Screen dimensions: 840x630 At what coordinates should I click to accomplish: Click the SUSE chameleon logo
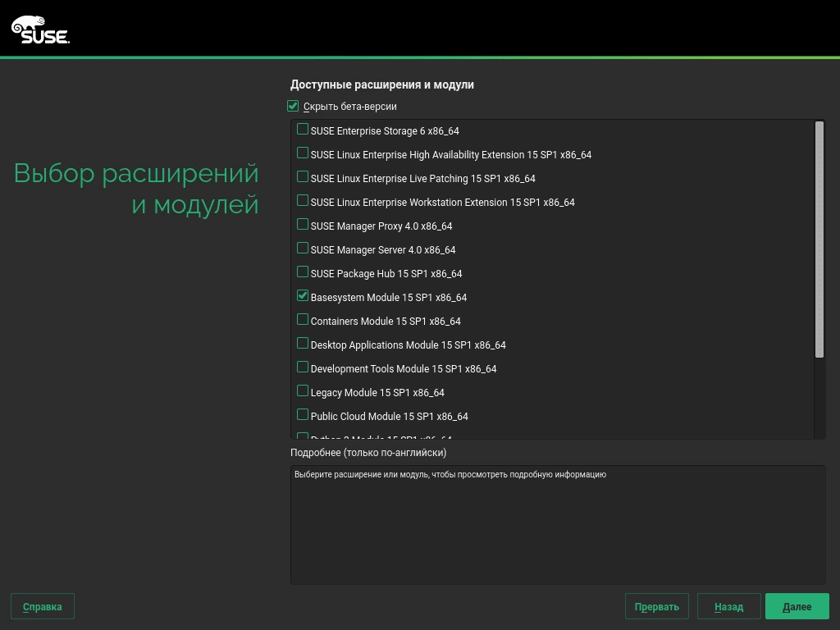pos(41,30)
